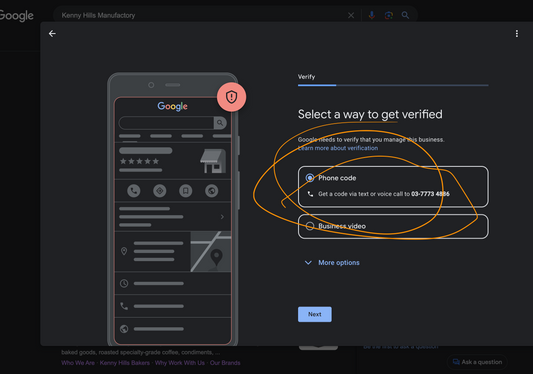Select the Business video radio button
The image size is (533, 374).
[x=310, y=226]
